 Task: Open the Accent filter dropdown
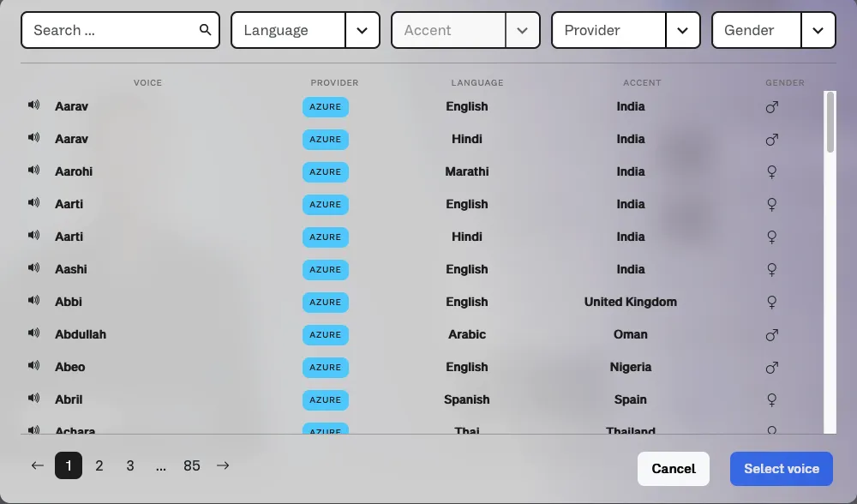coord(465,30)
